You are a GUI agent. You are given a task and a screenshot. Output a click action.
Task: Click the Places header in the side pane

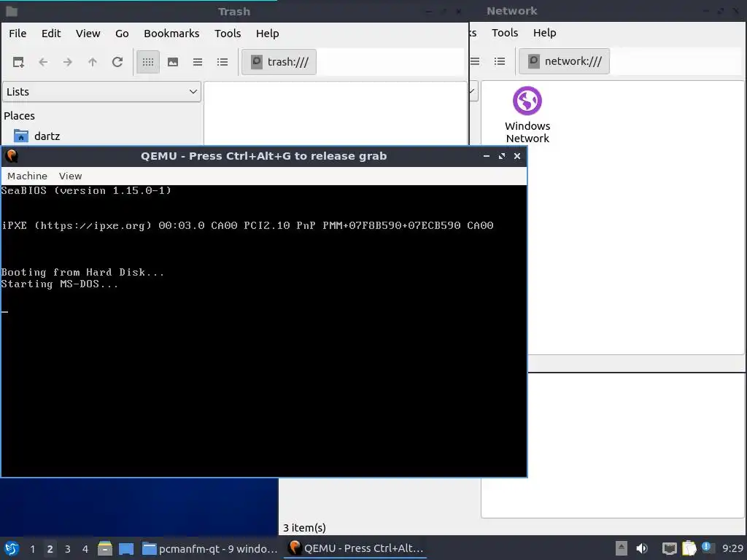tap(20, 116)
